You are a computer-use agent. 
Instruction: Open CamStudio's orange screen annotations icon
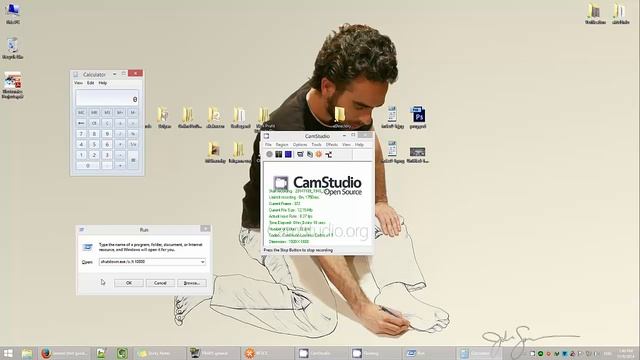(x=319, y=154)
